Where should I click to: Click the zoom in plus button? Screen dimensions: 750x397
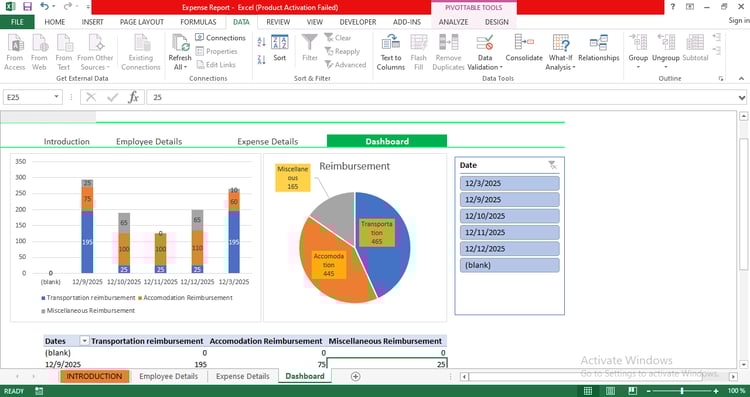pyautogui.click(x=716, y=391)
